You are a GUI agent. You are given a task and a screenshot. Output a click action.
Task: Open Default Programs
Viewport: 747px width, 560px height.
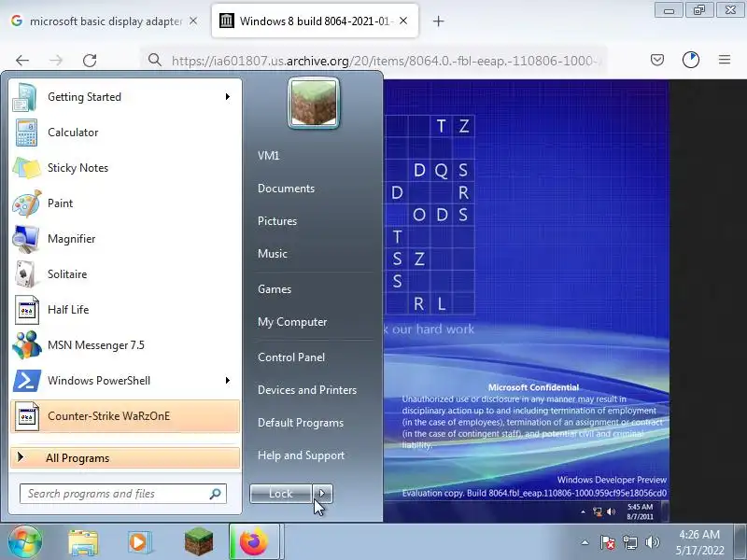tap(301, 423)
